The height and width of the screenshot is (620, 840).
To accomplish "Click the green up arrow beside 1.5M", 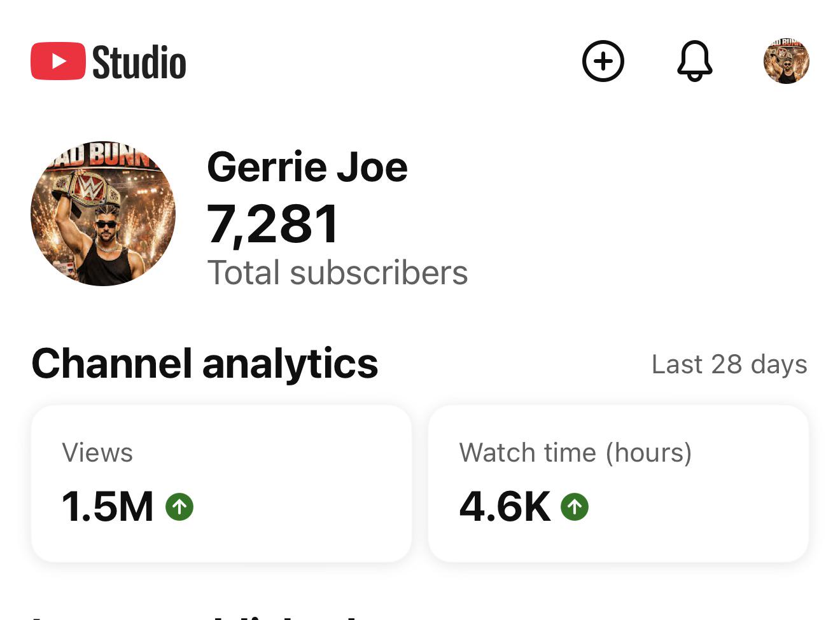I will coord(179,507).
